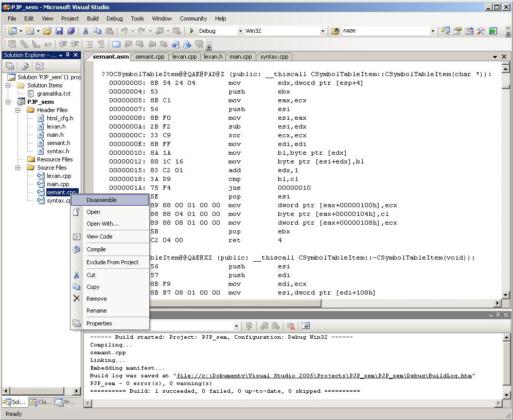The image size is (513, 420).
Task: Switch to the lexan.h editor tab
Action: point(213,57)
